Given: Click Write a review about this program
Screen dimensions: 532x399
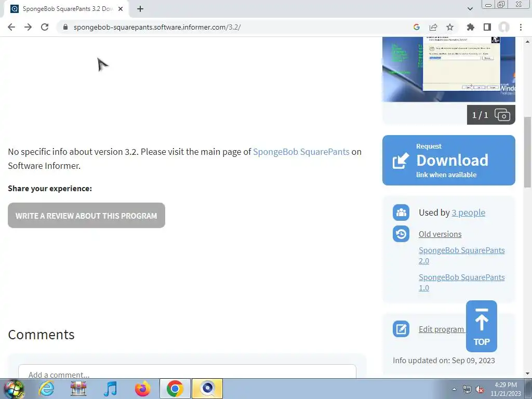Looking at the screenshot, I should tap(87, 216).
